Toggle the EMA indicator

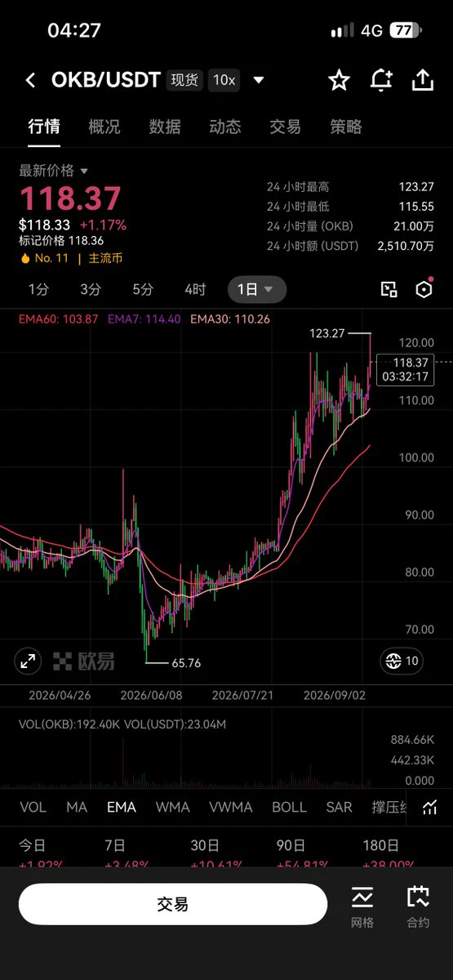pyautogui.click(x=122, y=807)
